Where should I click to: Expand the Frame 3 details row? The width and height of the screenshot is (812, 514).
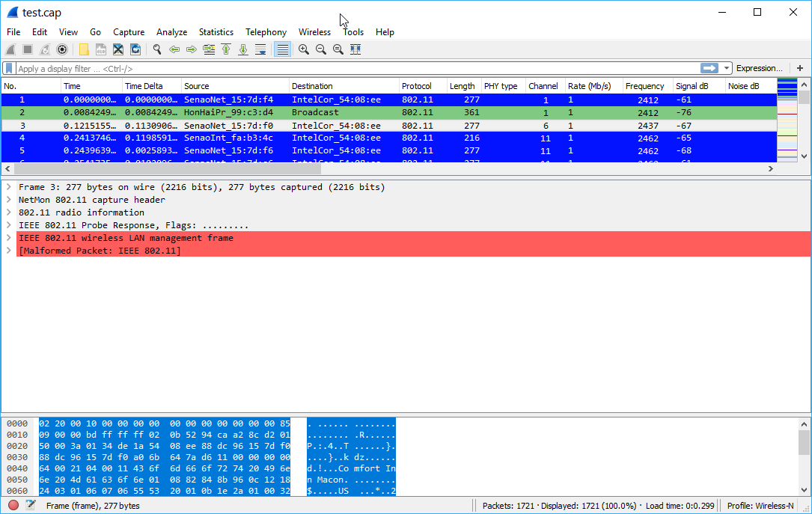[x=8, y=186]
